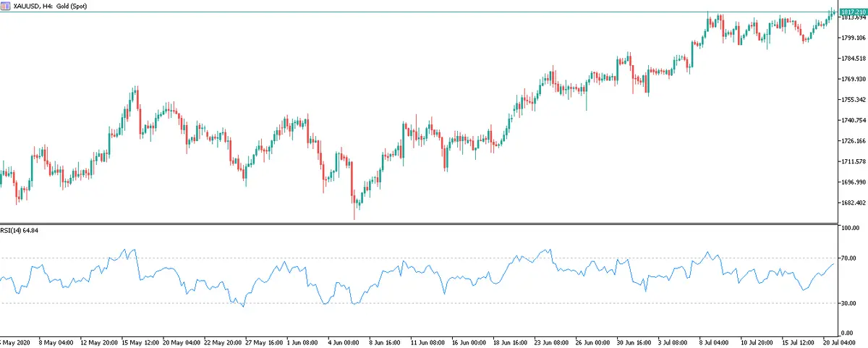Click the RSI 70.00 level label
Image resolution: width=868 pixels, height=348 pixels.
pyautogui.click(x=849, y=258)
